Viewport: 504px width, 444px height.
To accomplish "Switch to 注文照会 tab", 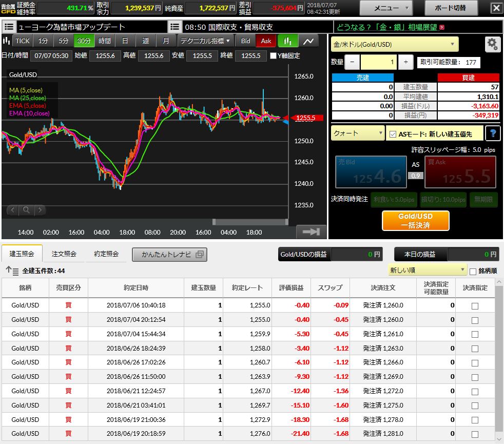I will coord(64,254).
